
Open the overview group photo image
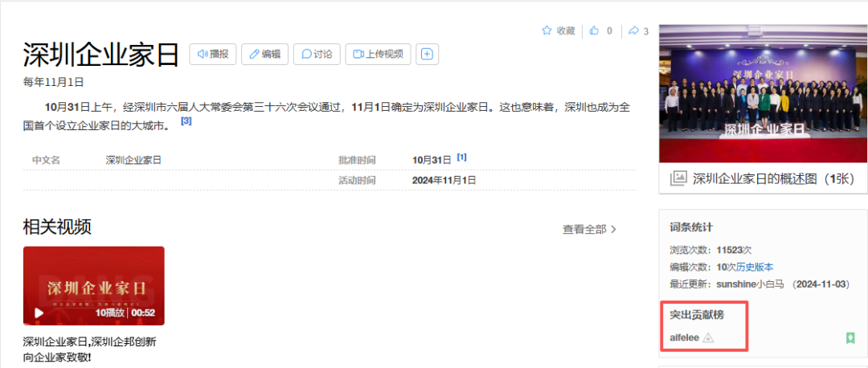[764, 93]
